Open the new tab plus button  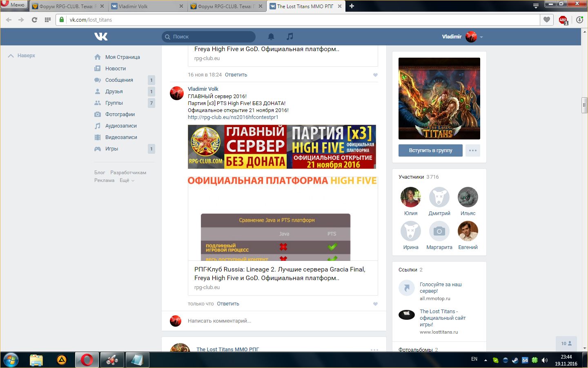[x=352, y=6]
